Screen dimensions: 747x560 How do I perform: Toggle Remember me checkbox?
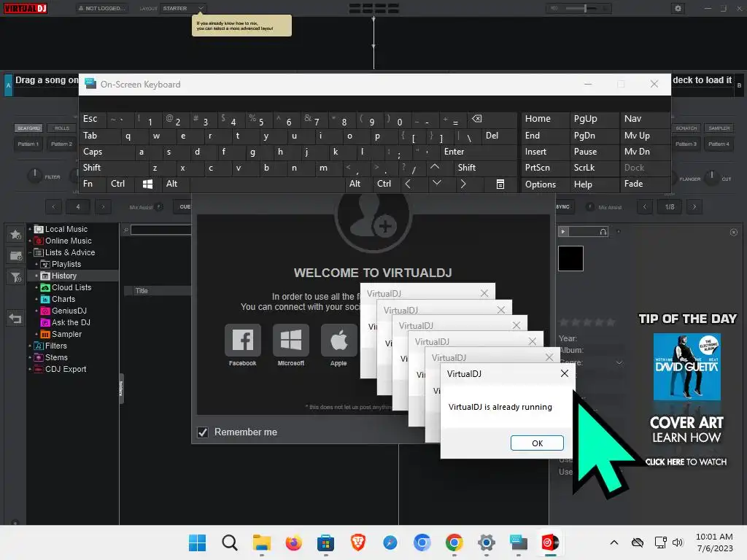(203, 432)
